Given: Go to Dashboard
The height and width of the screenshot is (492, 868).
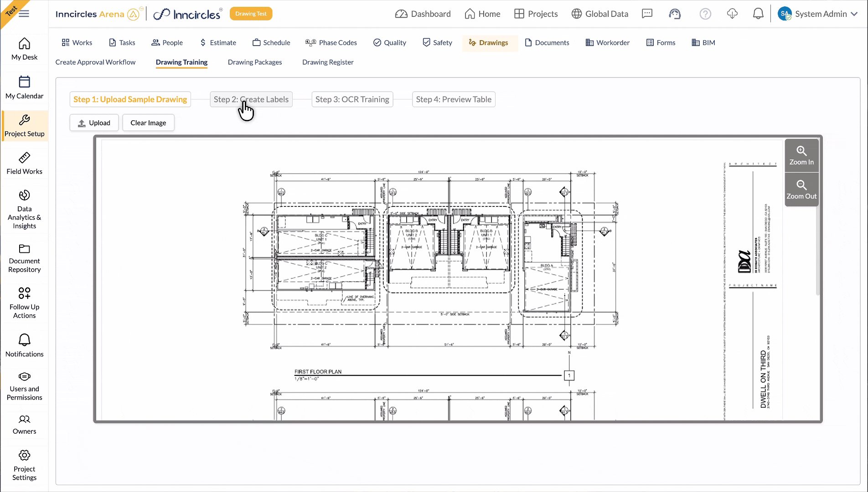Looking at the screenshot, I should point(423,14).
